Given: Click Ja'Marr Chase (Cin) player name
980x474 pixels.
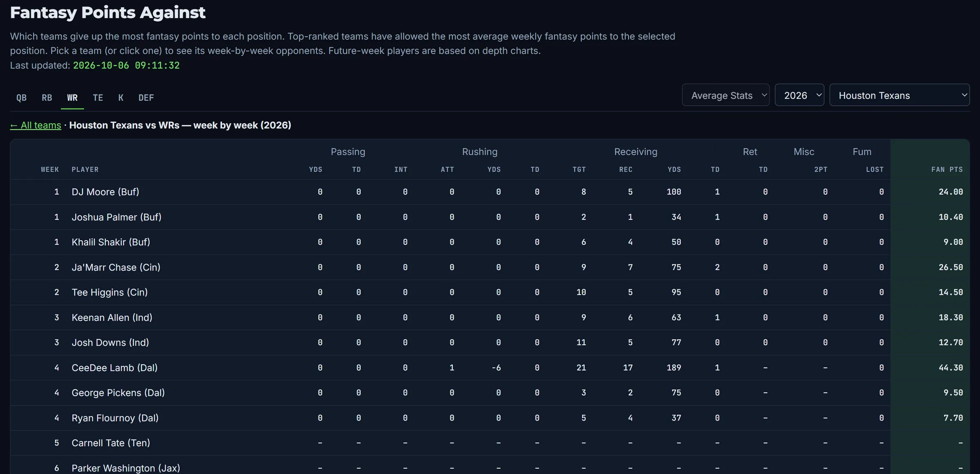Looking at the screenshot, I should click(116, 267).
